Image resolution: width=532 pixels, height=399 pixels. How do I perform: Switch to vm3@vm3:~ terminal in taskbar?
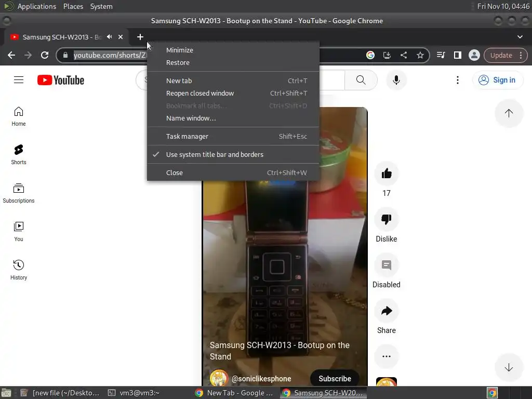(134, 393)
